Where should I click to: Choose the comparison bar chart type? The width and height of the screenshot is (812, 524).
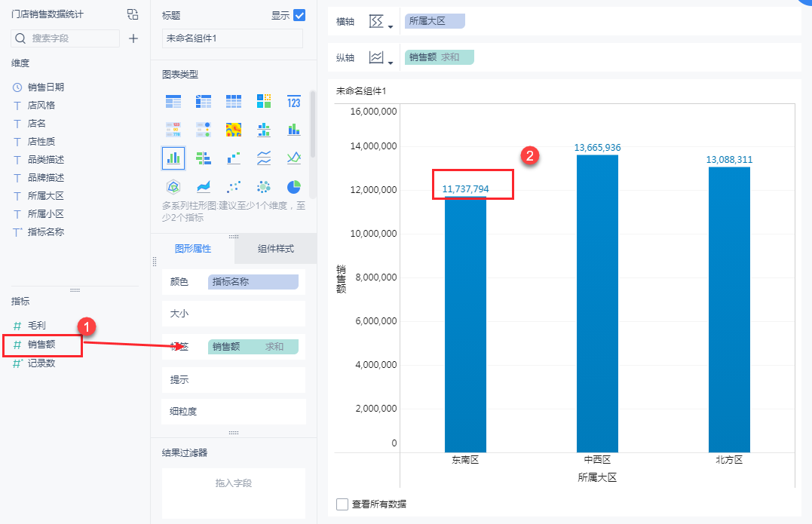[x=204, y=158]
